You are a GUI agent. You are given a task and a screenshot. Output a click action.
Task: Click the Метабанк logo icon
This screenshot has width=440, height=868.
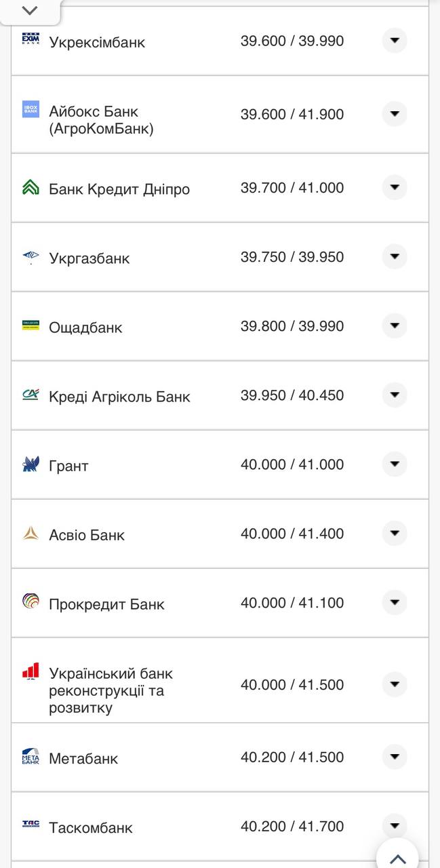(31, 756)
